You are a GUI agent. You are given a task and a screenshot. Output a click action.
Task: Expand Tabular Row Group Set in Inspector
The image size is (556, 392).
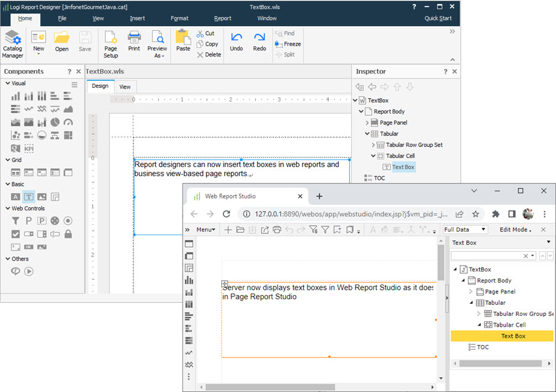click(373, 145)
